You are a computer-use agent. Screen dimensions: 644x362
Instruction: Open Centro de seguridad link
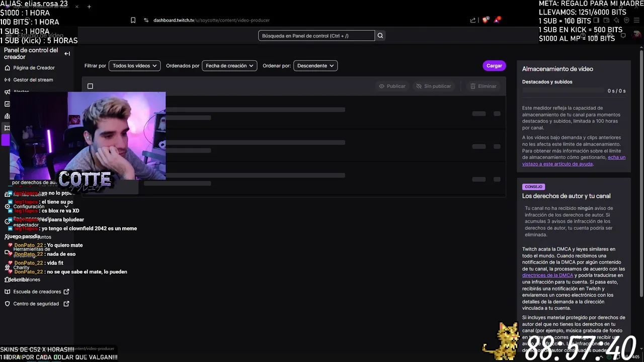(36, 304)
